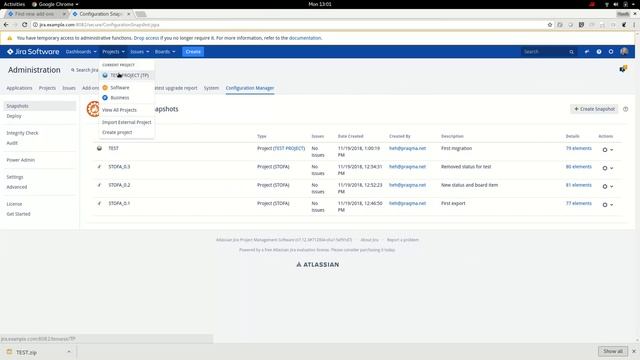This screenshot has height=360, width=640.
Task: Open the 79 elements details link
Action: [x=578, y=149]
